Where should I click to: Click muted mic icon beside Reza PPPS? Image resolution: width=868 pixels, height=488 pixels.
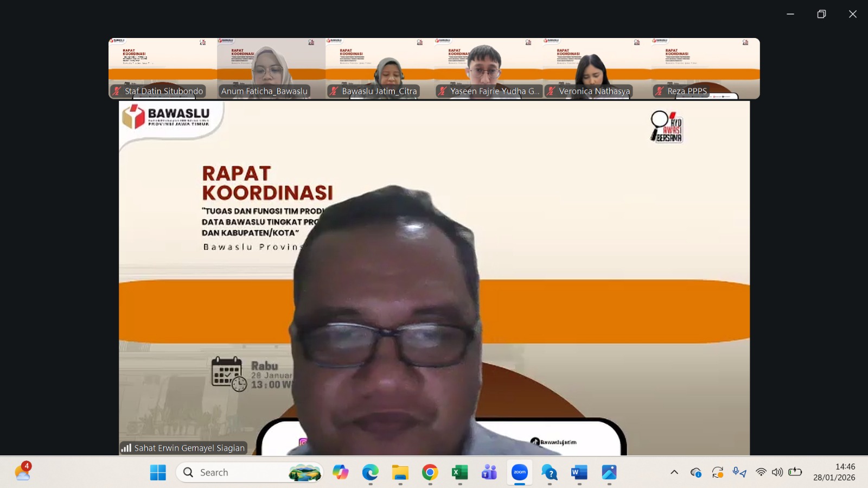click(660, 91)
